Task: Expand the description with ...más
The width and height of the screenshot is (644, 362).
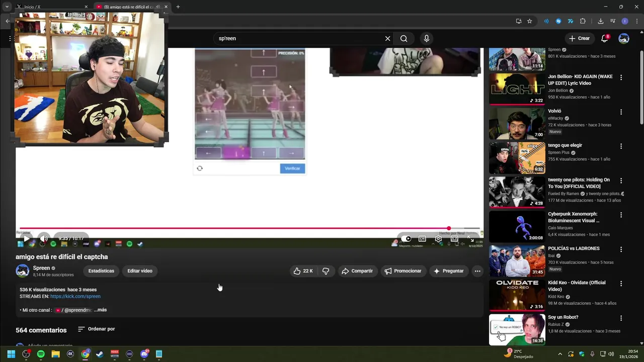Action: click(x=100, y=310)
